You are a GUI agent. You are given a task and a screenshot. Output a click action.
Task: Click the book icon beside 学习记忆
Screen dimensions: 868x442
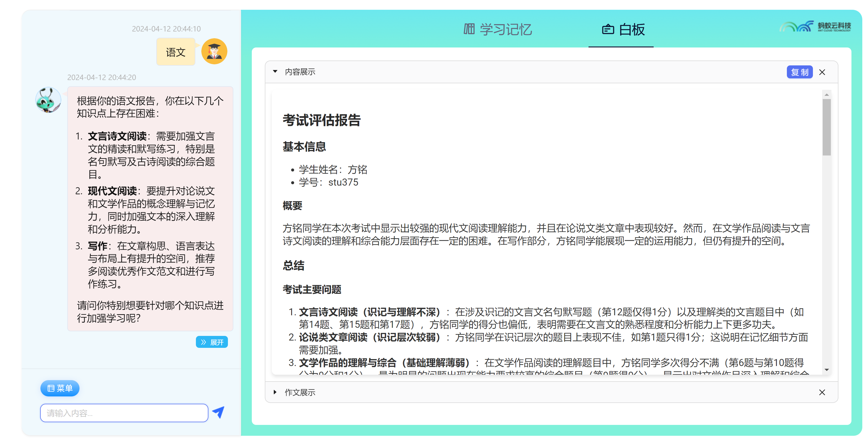[469, 29]
